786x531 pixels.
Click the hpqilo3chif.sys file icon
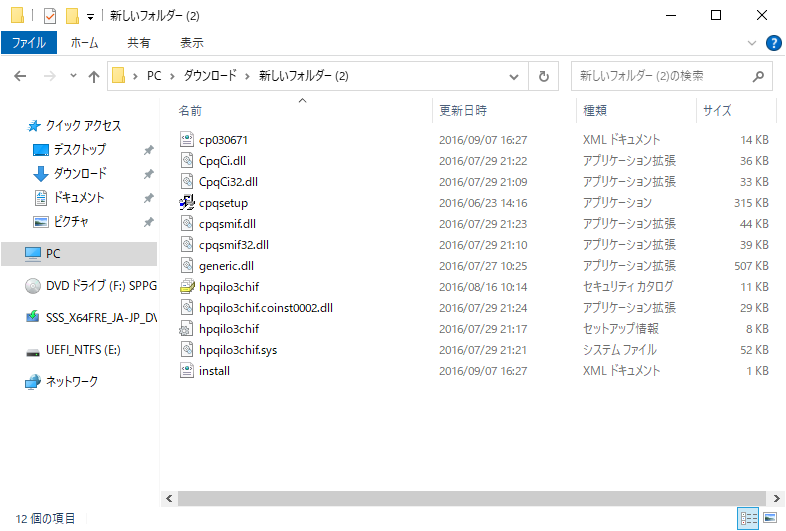(x=187, y=349)
